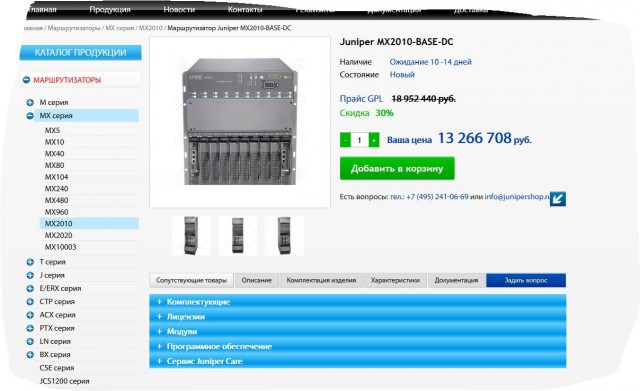The height and width of the screenshot is (391, 640).
Task: Click the condition value Новый
Action: coord(402,75)
